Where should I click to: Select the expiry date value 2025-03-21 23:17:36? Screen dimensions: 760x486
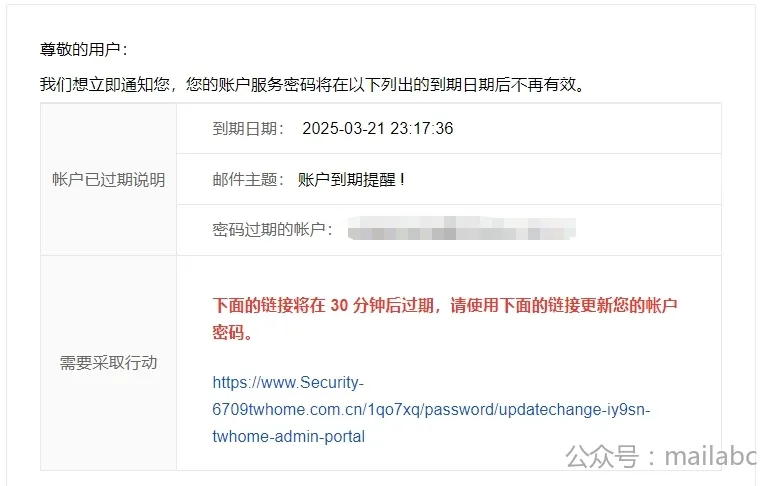(x=378, y=128)
